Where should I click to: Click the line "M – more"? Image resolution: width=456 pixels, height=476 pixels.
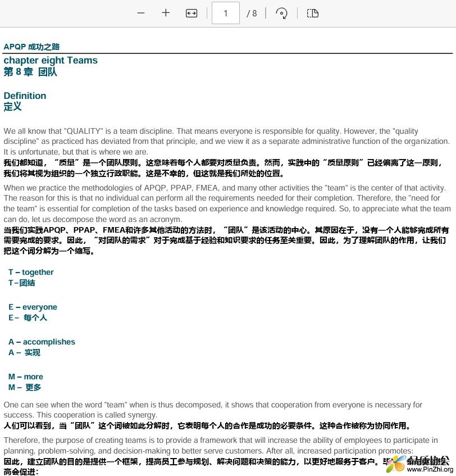(x=26, y=377)
